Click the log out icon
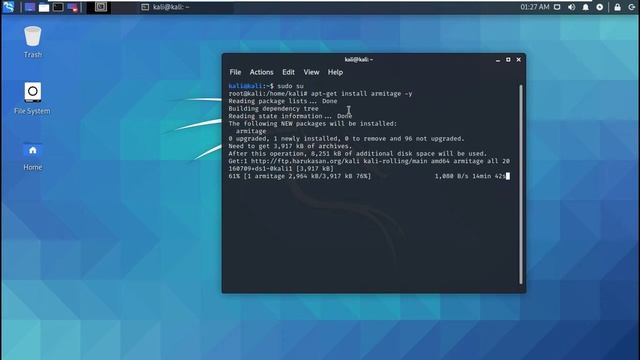The image size is (640, 360). click(631, 7)
